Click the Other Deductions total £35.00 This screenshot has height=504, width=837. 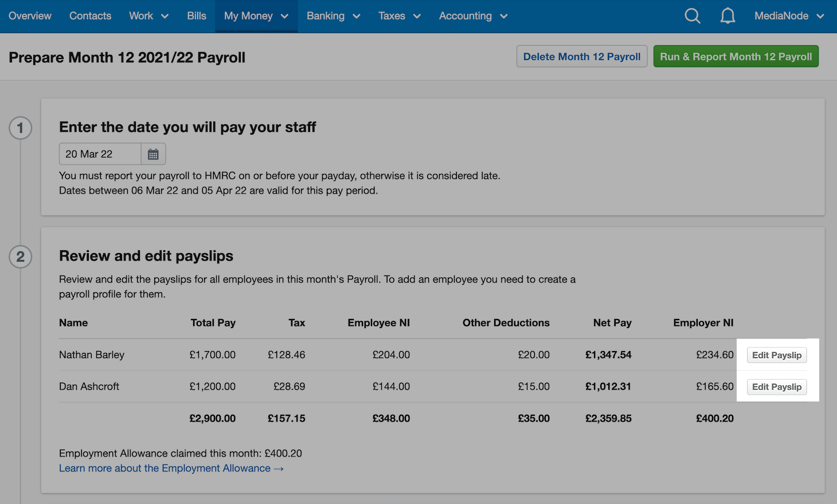pyautogui.click(x=534, y=419)
